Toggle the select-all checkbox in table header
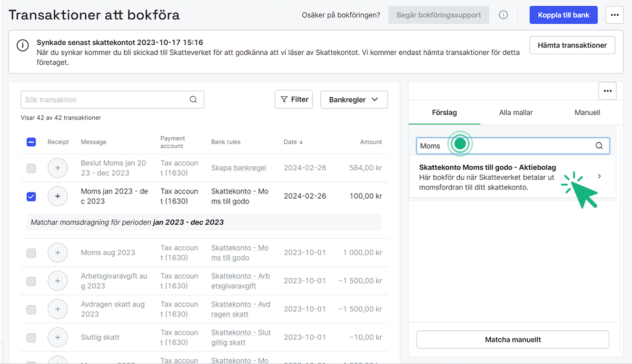 click(x=31, y=141)
